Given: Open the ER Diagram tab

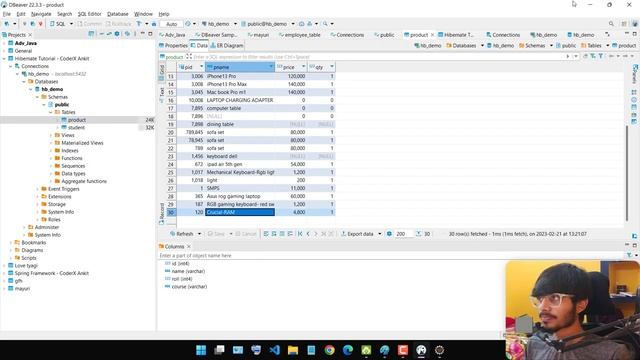Looking at the screenshot, I should [x=227, y=46].
